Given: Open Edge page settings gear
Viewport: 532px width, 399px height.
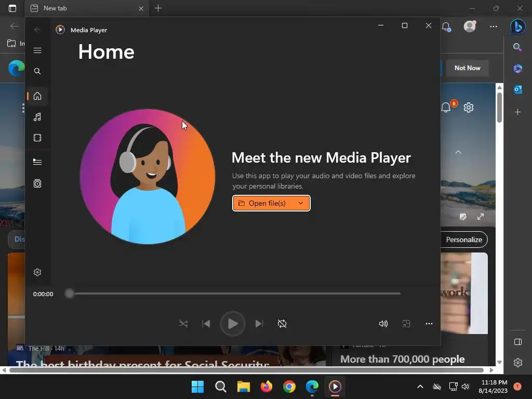Looking at the screenshot, I should 469,108.
